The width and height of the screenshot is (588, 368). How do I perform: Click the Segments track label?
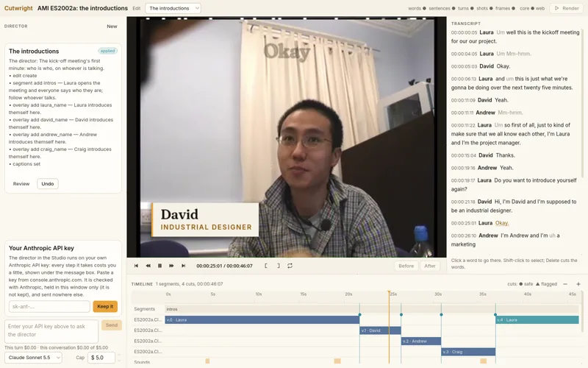point(144,309)
